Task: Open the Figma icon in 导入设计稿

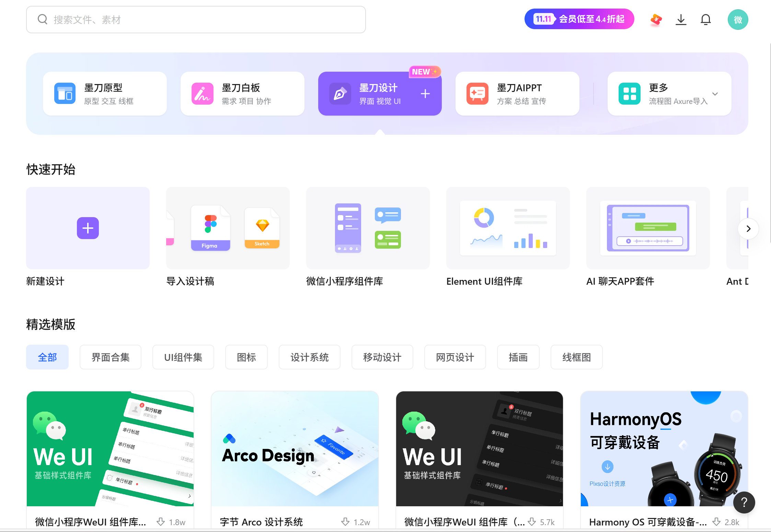Action: pos(210,227)
